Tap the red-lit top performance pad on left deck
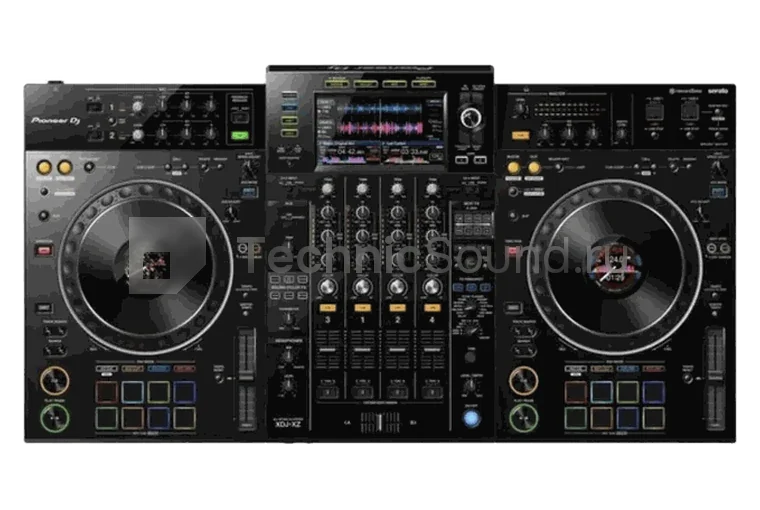760x510 pixels. (107, 392)
